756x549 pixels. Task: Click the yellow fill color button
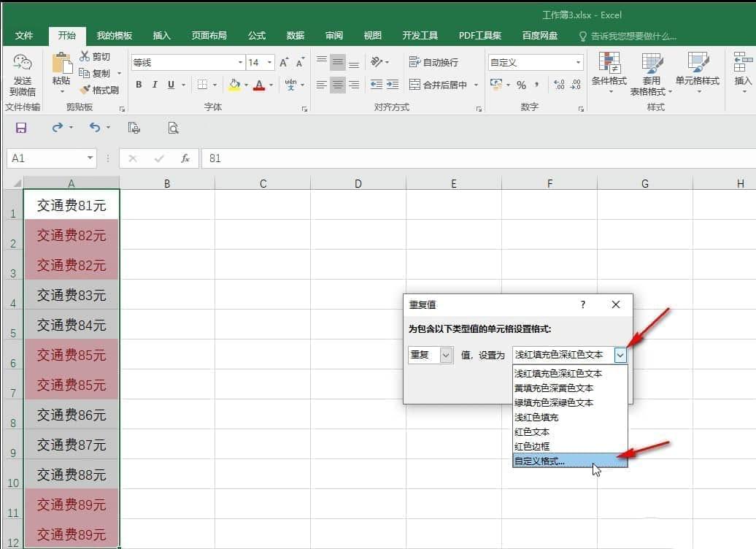point(234,85)
